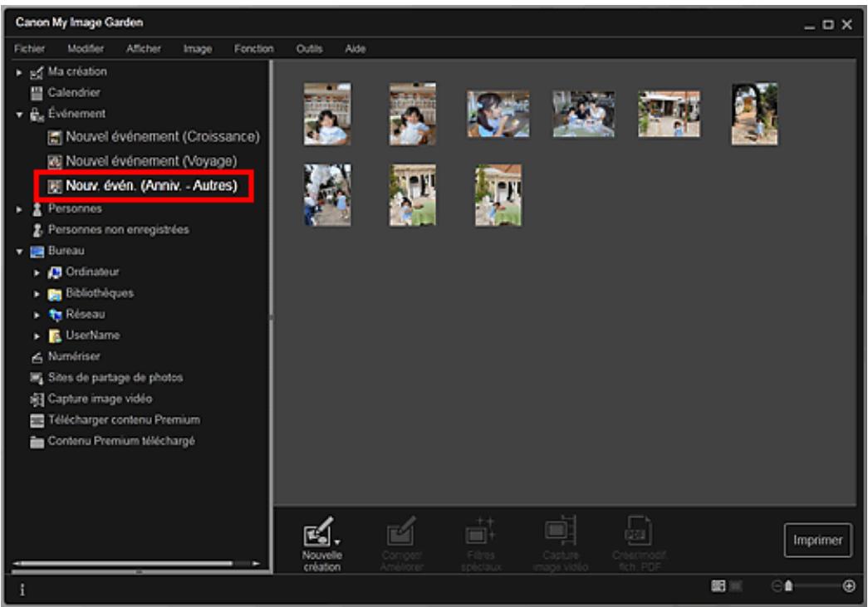Click the Sites de partage de photos icon
The image size is (868, 607).
(x=37, y=379)
